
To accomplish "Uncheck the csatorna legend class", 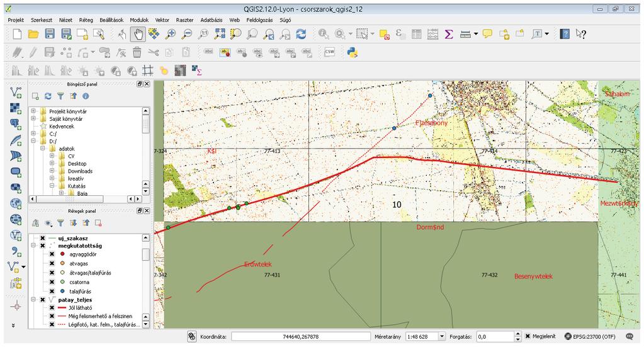I will tap(52, 282).
